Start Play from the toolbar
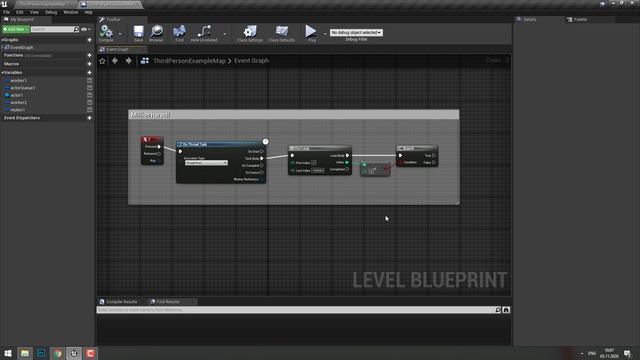 pos(311,31)
